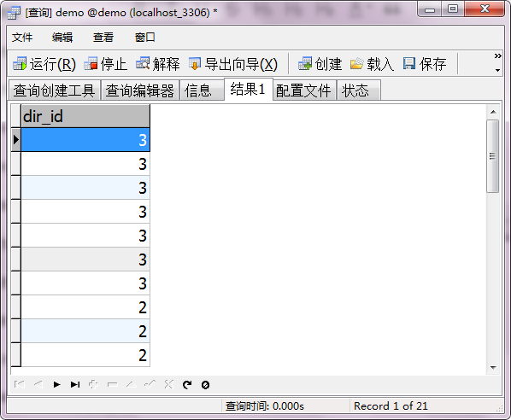
Task: Click the cancel changes X icon
Action: 169,384
